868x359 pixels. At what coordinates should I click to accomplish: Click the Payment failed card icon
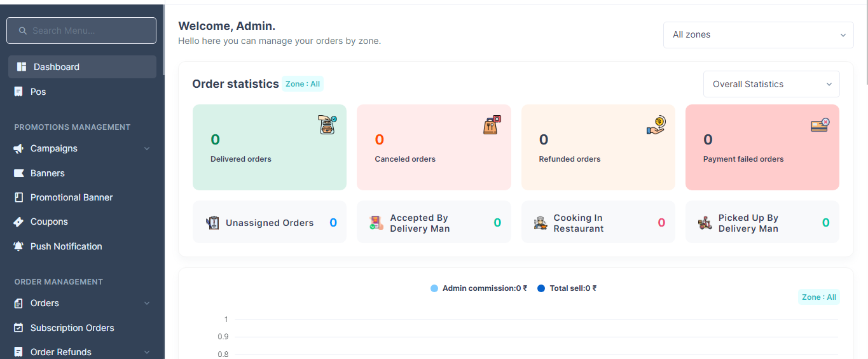tap(820, 125)
